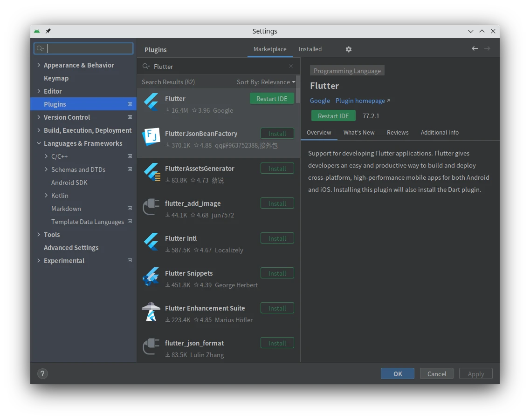Click the back navigation arrow
This screenshot has width=530, height=420.
pos(475,49)
